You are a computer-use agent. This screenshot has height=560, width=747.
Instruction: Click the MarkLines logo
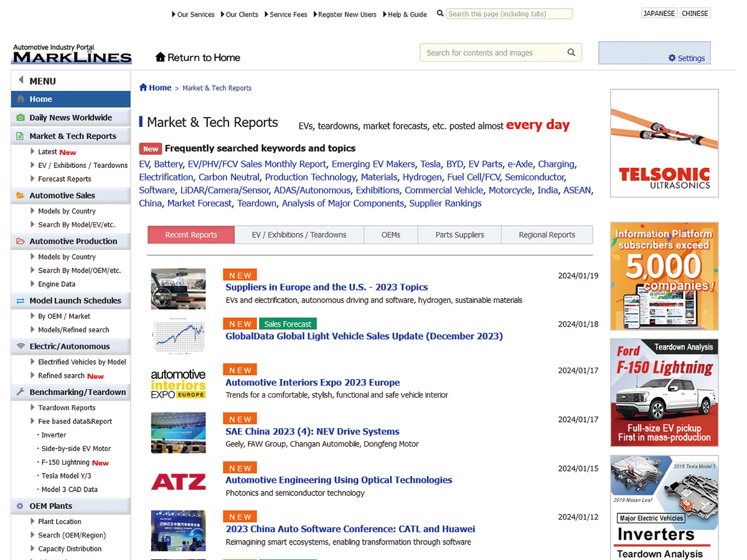point(72,54)
